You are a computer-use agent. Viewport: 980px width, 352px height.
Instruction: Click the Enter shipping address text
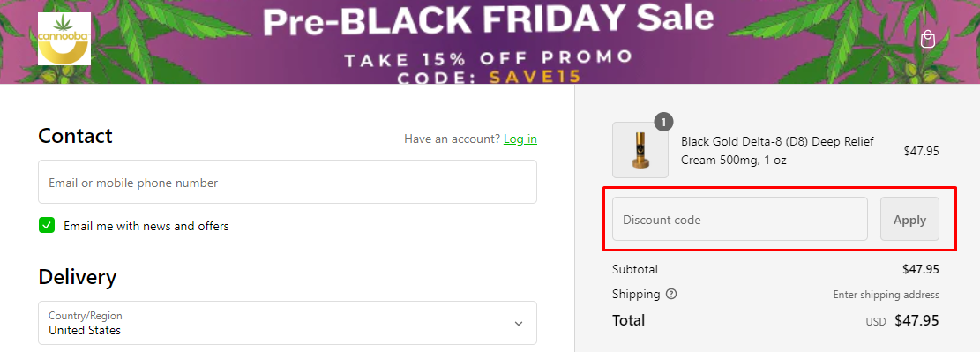click(x=886, y=295)
